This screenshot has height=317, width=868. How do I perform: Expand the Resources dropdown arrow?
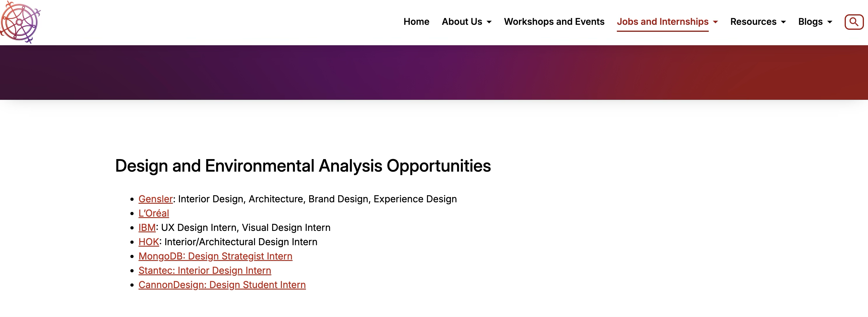[783, 22]
